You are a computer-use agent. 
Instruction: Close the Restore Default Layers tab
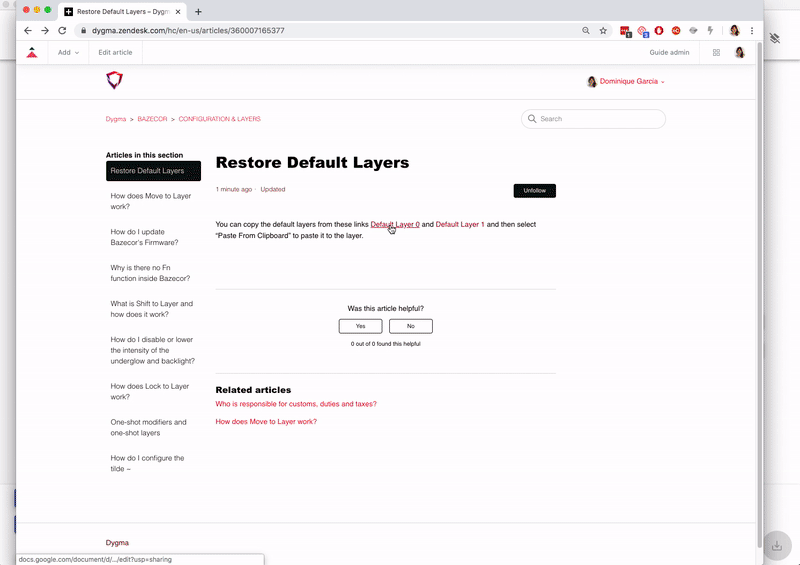point(178,11)
